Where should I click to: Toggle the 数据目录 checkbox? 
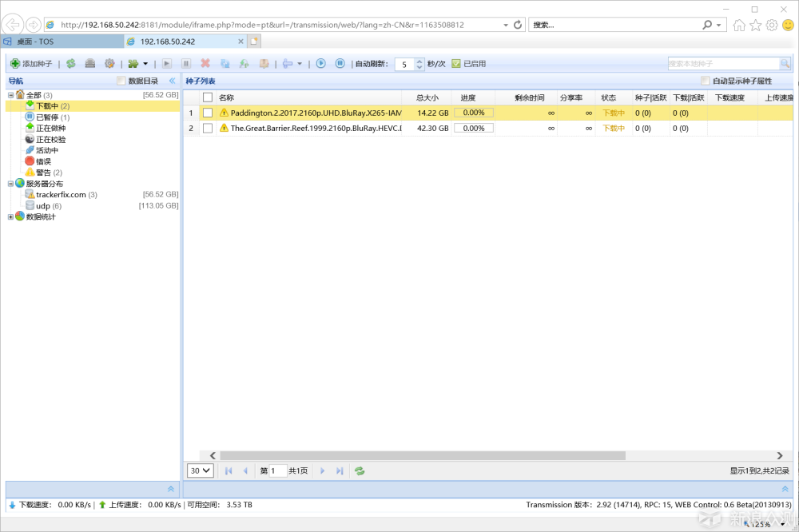[x=121, y=81]
